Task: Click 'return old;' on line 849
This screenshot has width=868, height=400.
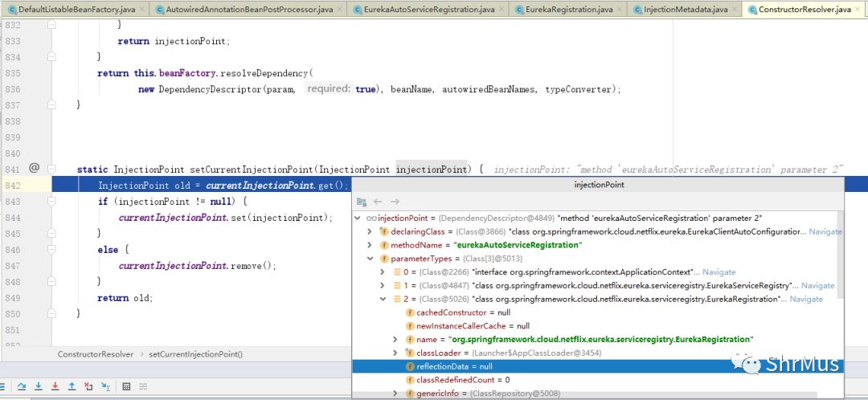Action: coord(125,298)
